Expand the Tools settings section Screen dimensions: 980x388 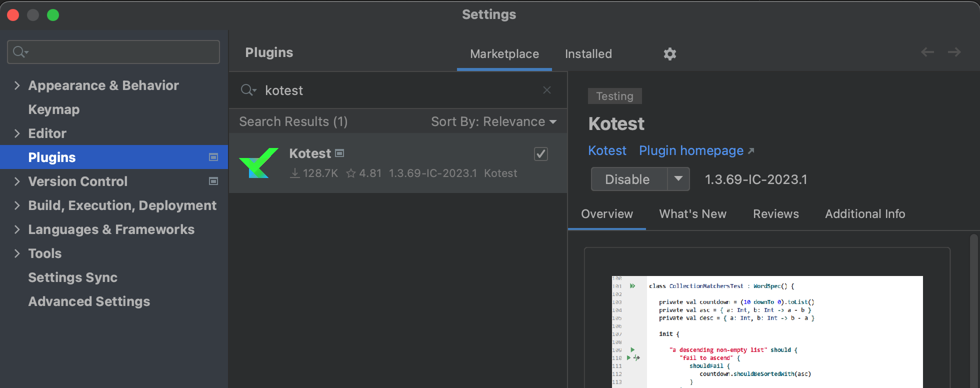[17, 253]
